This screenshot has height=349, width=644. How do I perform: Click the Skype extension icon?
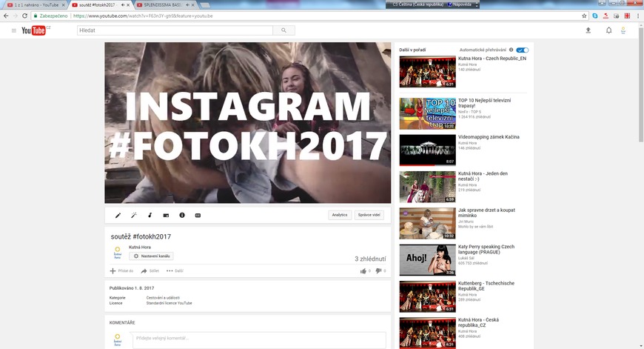point(594,16)
